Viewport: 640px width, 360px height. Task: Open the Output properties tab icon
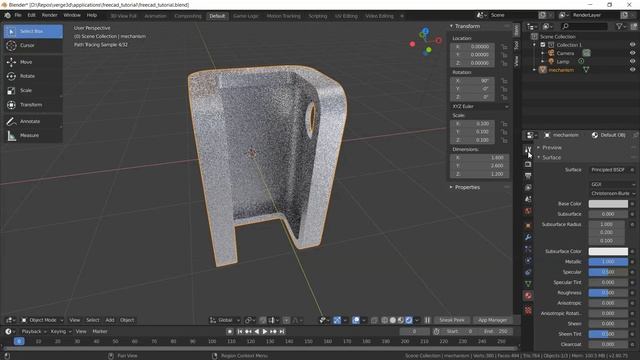tap(528, 176)
